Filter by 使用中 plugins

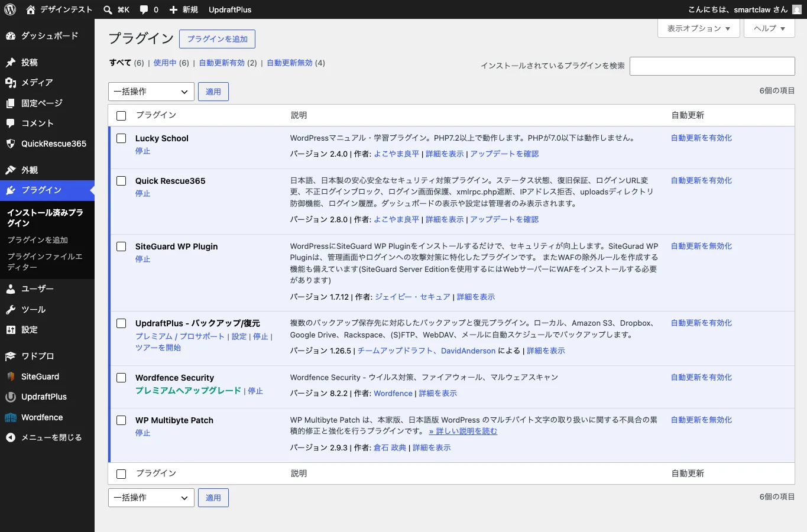165,63
